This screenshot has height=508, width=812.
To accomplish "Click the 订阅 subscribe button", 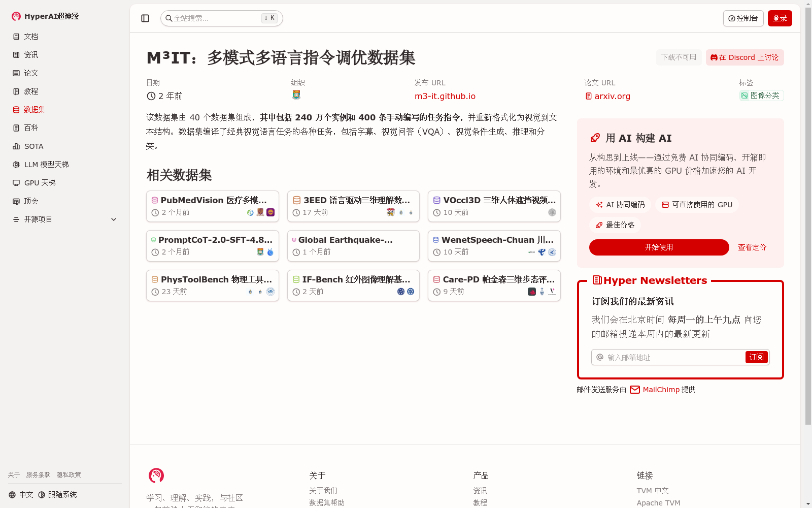I will point(757,357).
